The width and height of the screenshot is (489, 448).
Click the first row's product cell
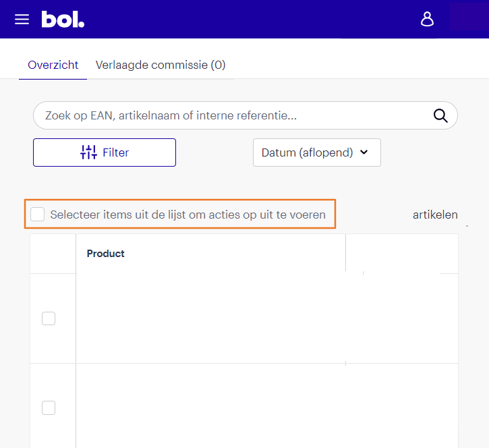pos(210,318)
